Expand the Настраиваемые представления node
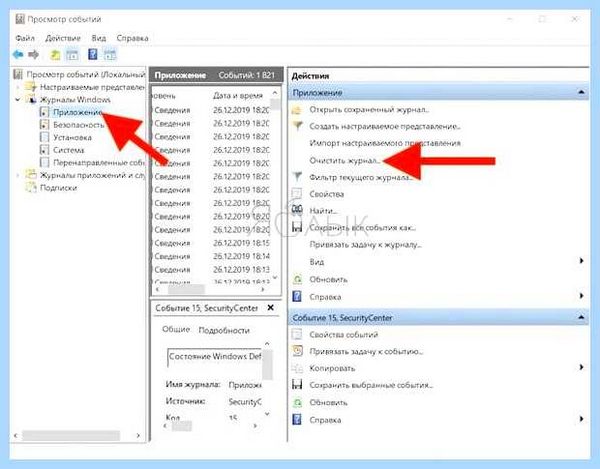600x469 pixels. [18, 87]
